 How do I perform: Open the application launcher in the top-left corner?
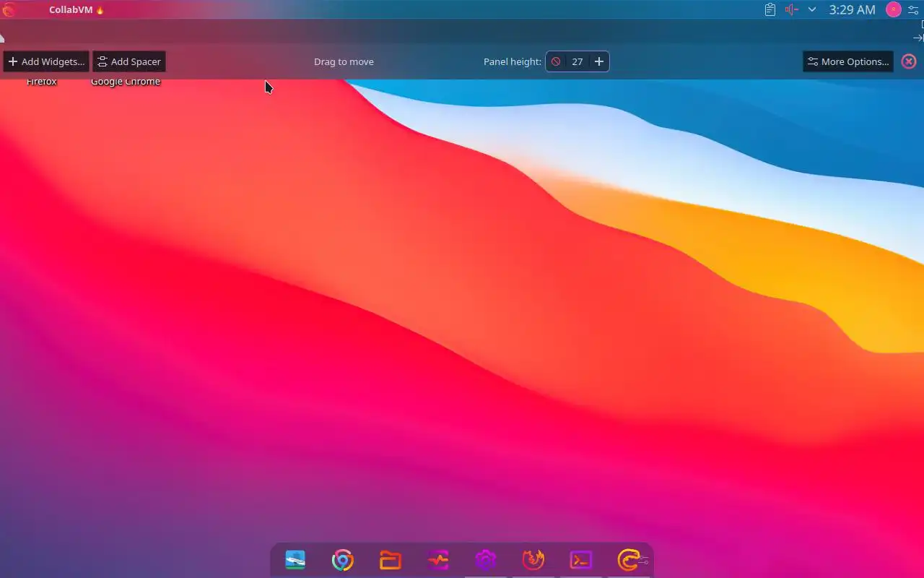point(9,9)
